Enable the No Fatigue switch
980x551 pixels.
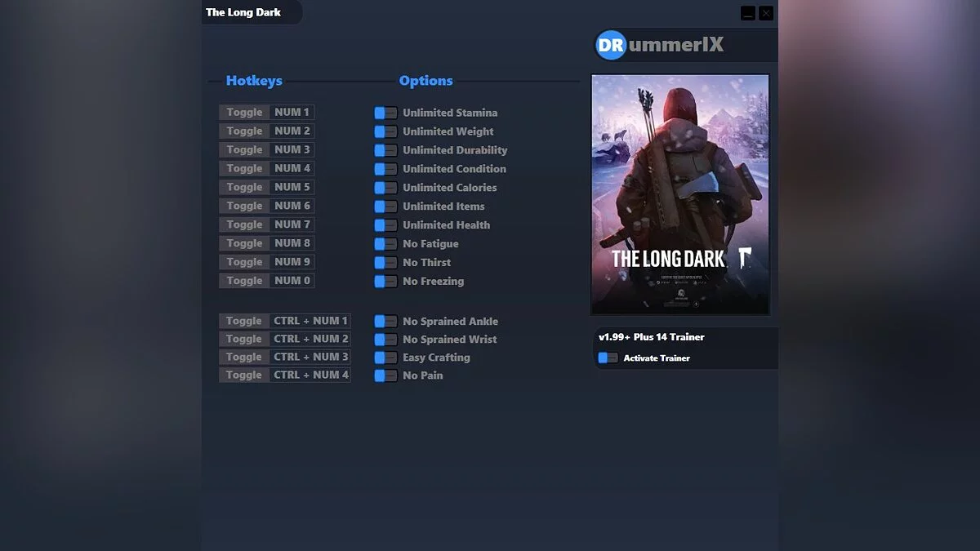point(384,243)
